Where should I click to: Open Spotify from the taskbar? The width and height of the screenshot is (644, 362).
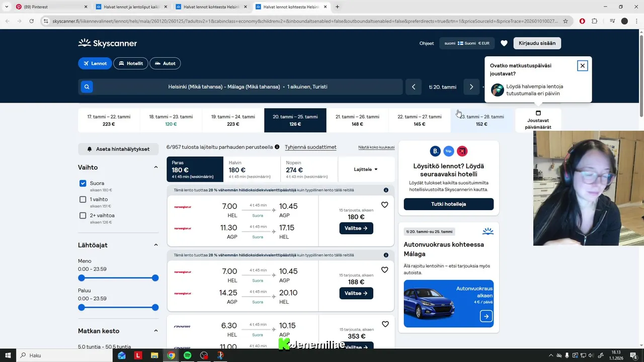tap(187, 355)
